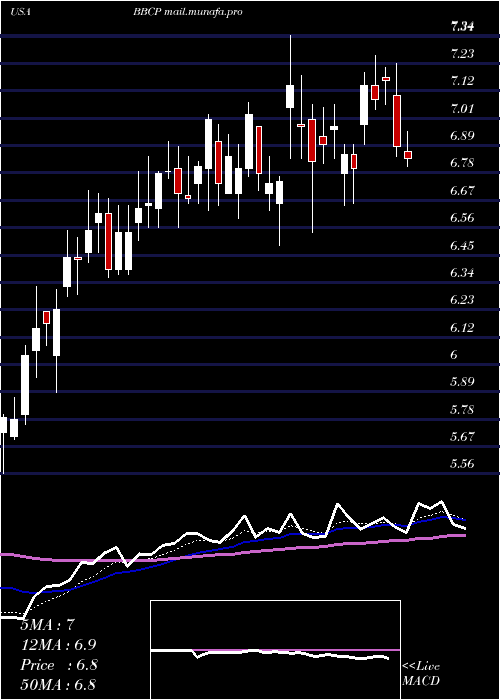
Task: Click the BBCP mail.munafa.pro title
Action: click(x=188, y=12)
